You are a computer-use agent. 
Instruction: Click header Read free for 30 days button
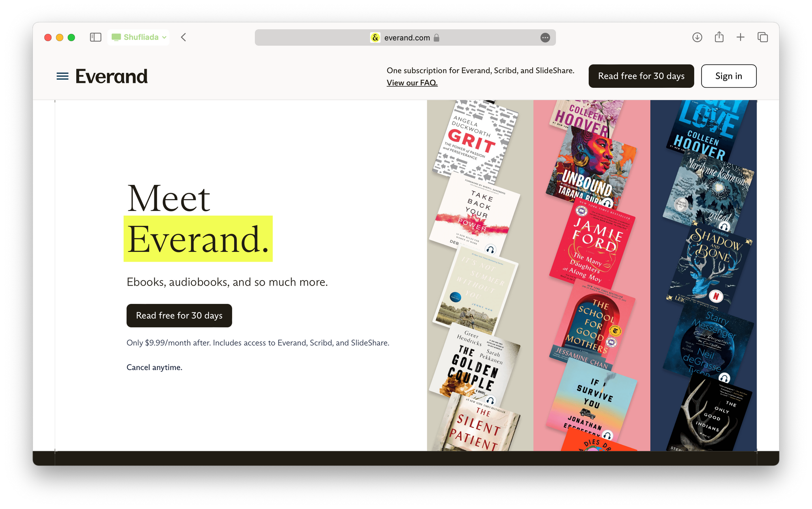pyautogui.click(x=641, y=76)
